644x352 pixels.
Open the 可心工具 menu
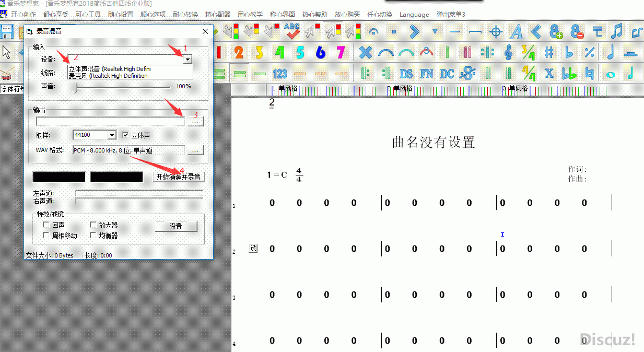tap(88, 15)
